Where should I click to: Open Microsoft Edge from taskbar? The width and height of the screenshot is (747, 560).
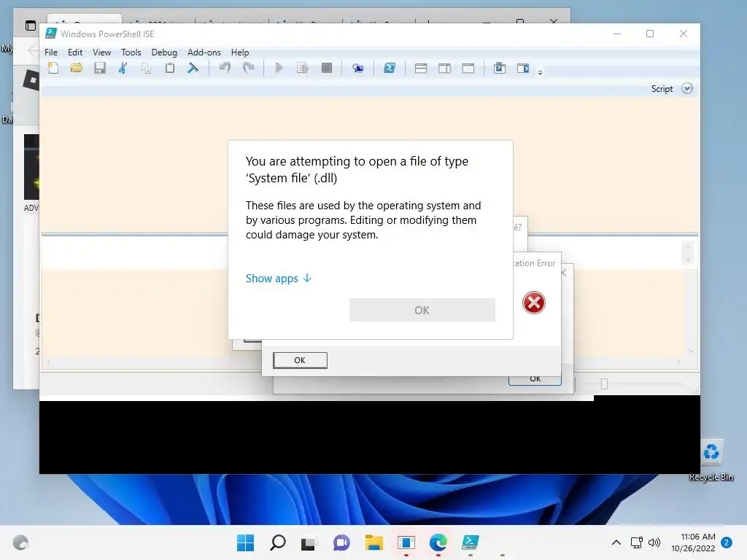438,542
